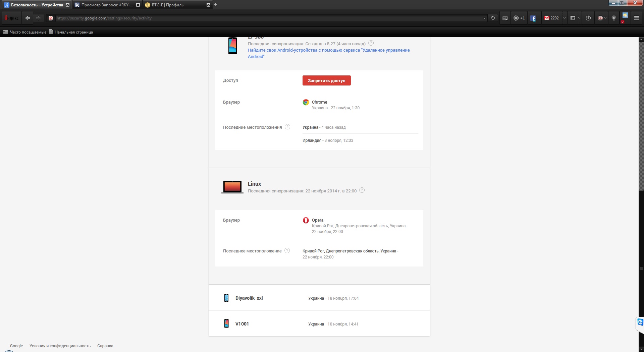Open Часто посещаемые bookmarks folder
This screenshot has width=644, height=352.
coord(25,32)
